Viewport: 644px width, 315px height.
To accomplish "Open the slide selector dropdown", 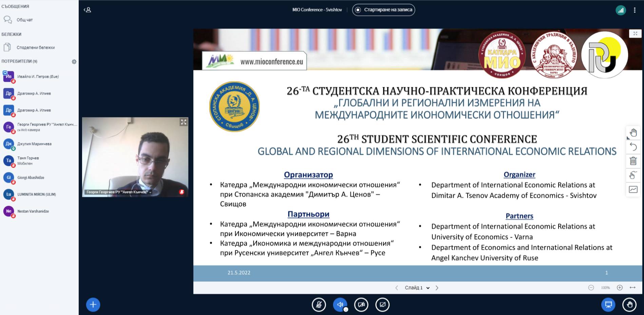I will [417, 288].
